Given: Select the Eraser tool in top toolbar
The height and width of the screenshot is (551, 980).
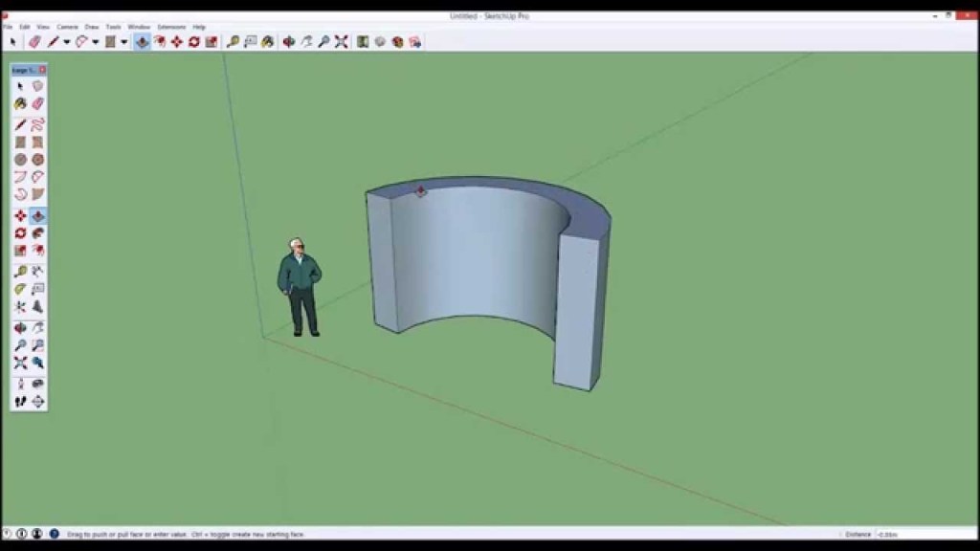Looking at the screenshot, I should click(x=34, y=42).
